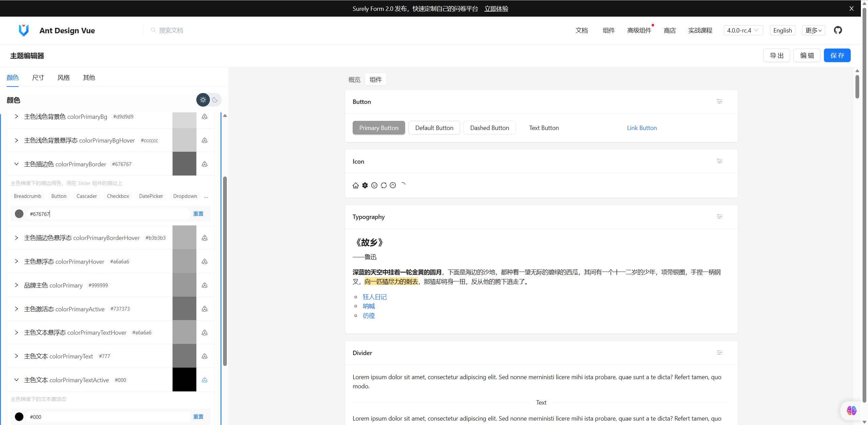
Task: Open the 狂人日记 link in Typography
Action: point(374,297)
